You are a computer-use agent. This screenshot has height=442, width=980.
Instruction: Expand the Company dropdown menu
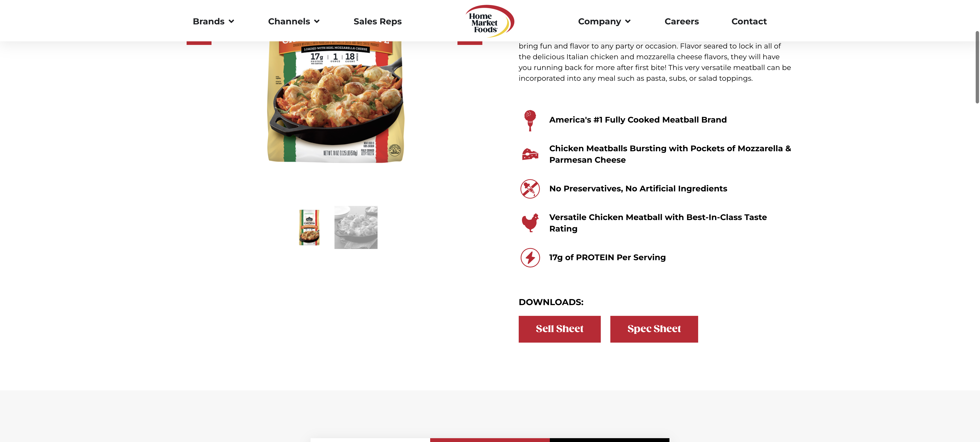tap(604, 21)
